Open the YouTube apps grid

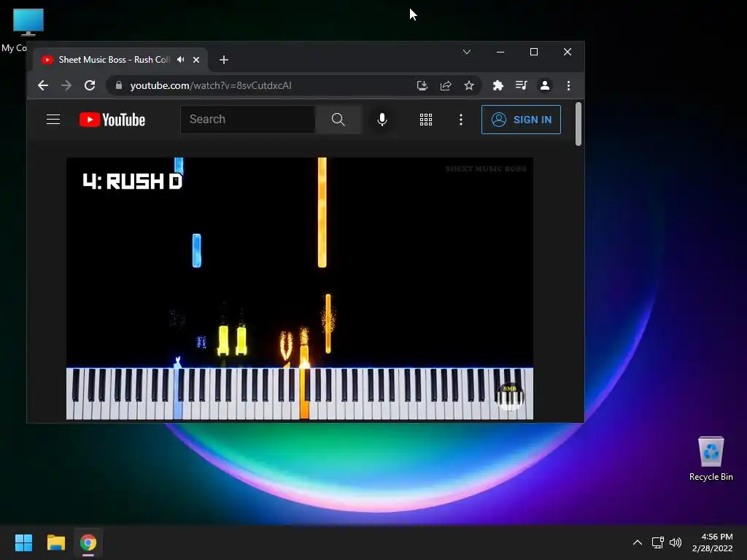pyautogui.click(x=426, y=120)
